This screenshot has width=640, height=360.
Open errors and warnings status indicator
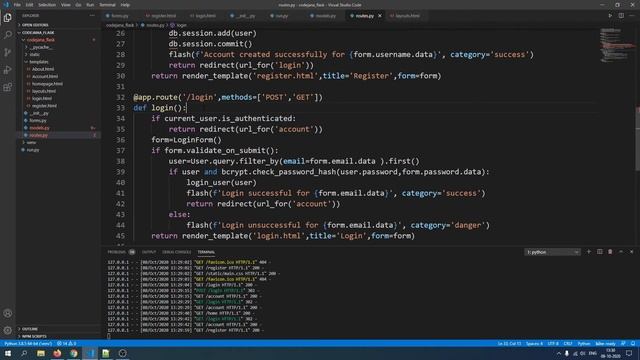pos(66,344)
